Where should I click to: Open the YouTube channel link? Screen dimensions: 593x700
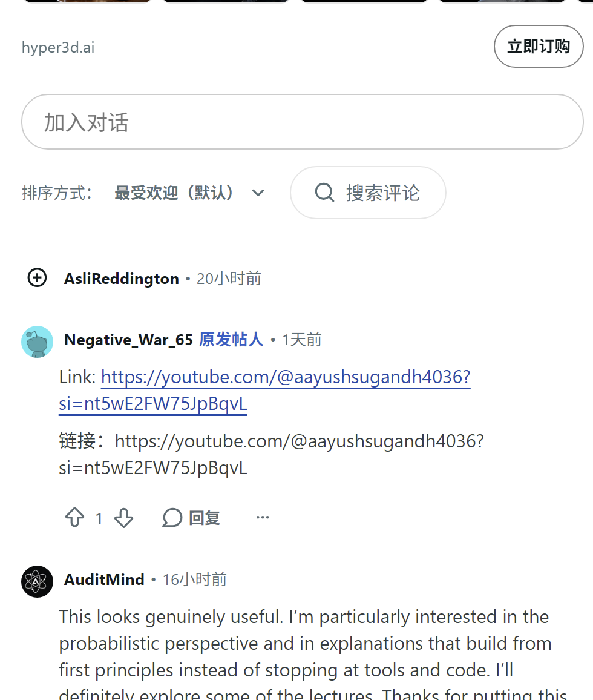tap(264, 390)
